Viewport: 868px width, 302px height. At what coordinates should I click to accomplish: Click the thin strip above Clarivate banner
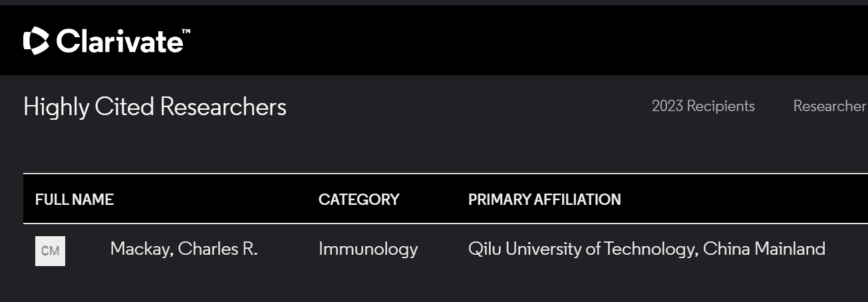(x=432, y=2)
